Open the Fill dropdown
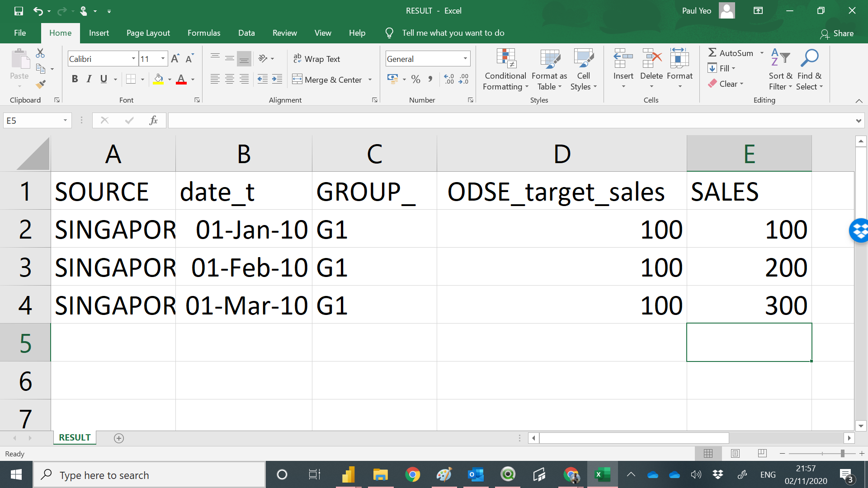868x488 pixels. click(722, 68)
